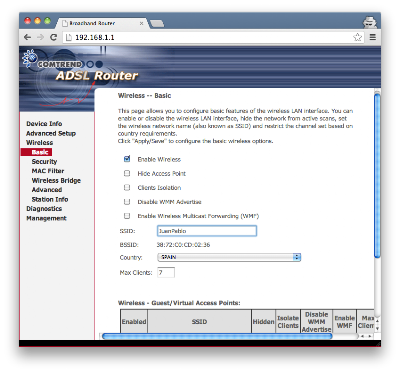This screenshot has height=373, width=400.
Task: Open the Country dropdown showing SPAIN
Action: pos(229,257)
